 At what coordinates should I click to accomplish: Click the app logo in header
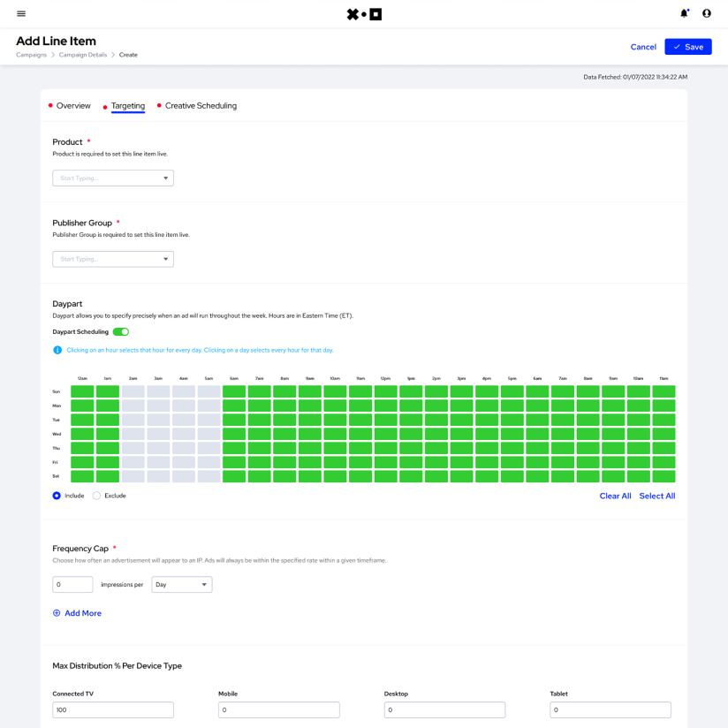click(364, 14)
